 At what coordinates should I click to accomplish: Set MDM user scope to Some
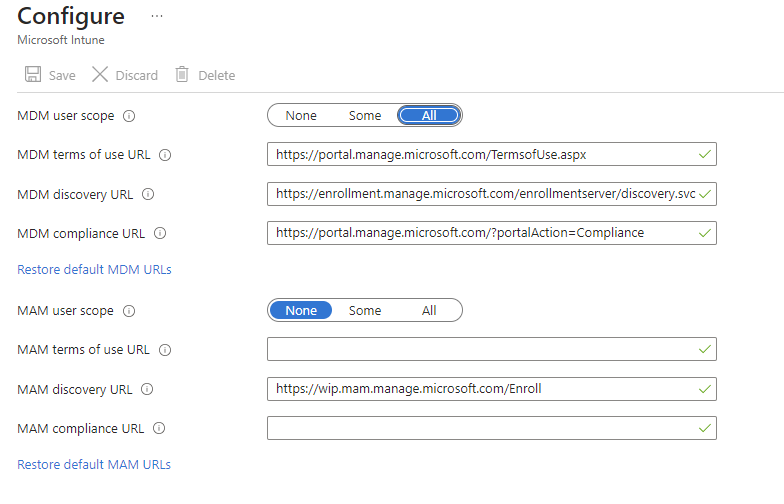click(365, 116)
